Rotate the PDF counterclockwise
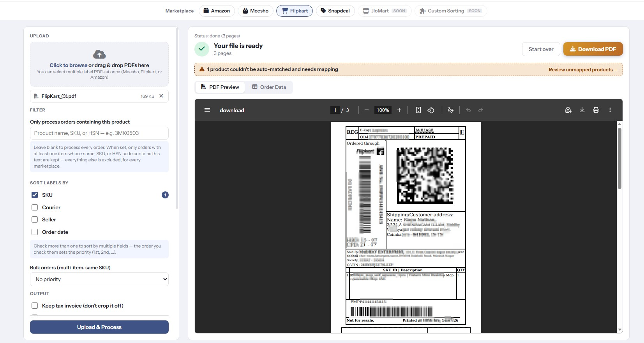The width and height of the screenshot is (644, 343). coord(431,110)
